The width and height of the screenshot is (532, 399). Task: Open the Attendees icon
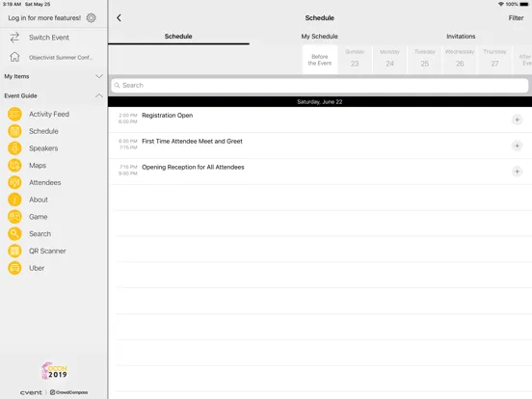[x=14, y=182]
